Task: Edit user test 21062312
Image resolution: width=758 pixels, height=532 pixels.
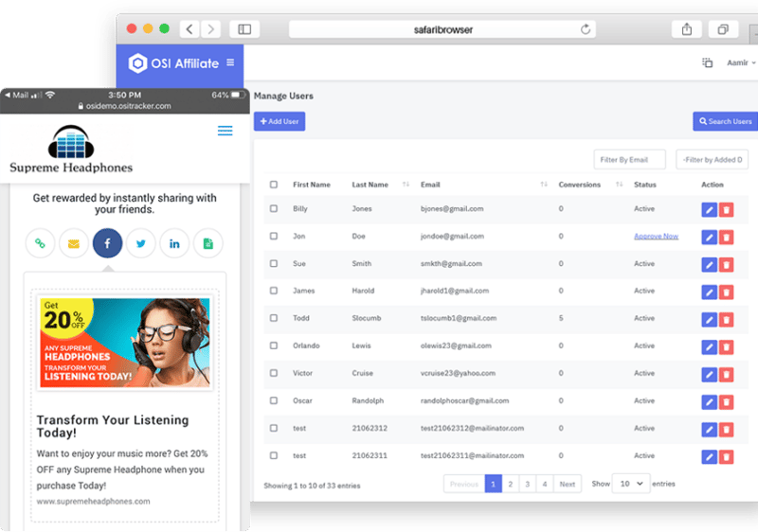Action: (709, 430)
